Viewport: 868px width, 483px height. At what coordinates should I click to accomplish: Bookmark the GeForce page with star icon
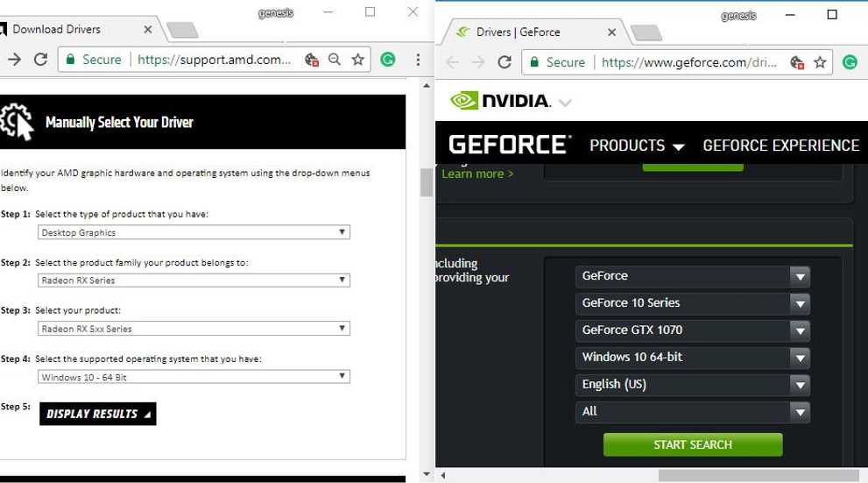click(x=820, y=62)
